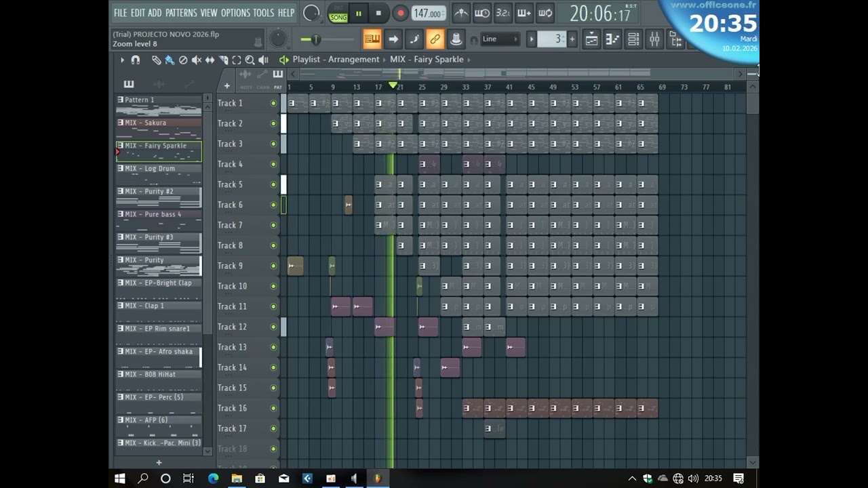Open the TOOLS menu

tap(264, 13)
